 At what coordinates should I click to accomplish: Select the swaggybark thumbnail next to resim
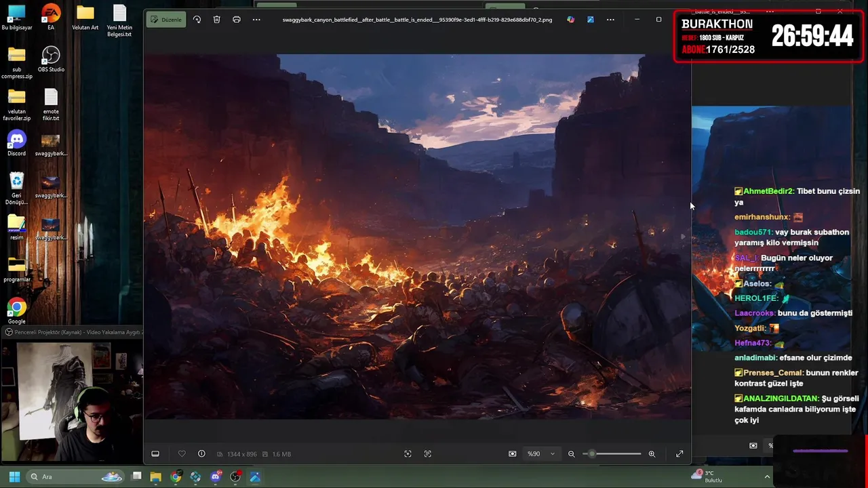(51, 228)
